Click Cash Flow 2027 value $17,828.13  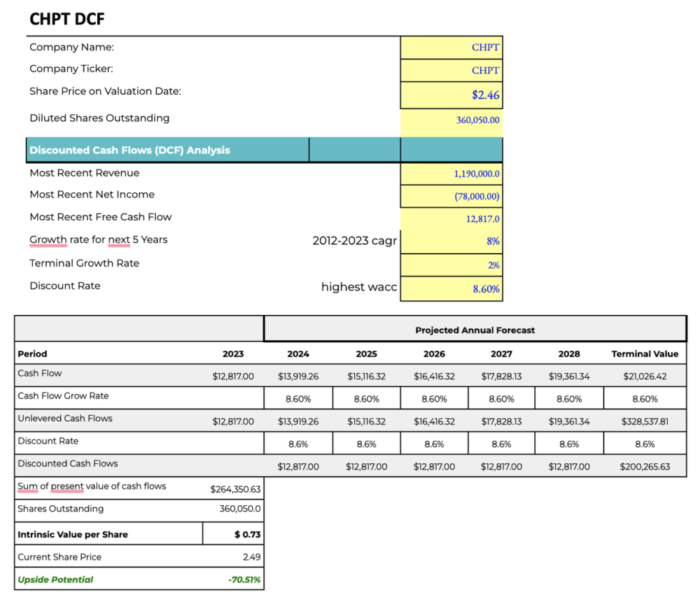[x=501, y=376]
